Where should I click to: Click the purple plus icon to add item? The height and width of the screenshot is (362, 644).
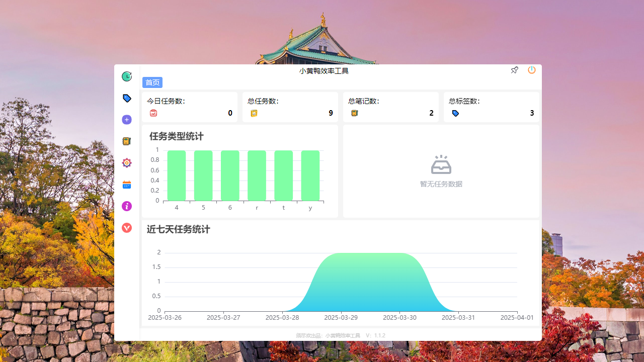pos(126,120)
